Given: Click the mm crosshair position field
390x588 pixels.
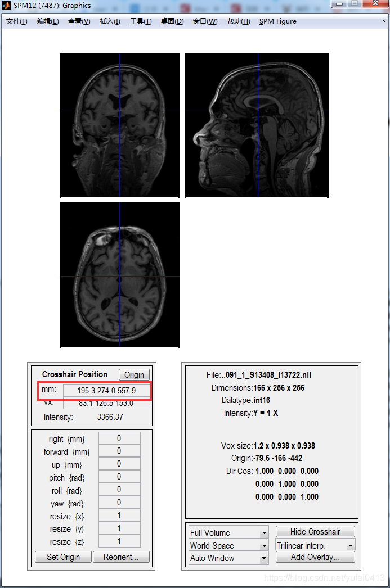Looking at the screenshot, I should pyautogui.click(x=106, y=390).
